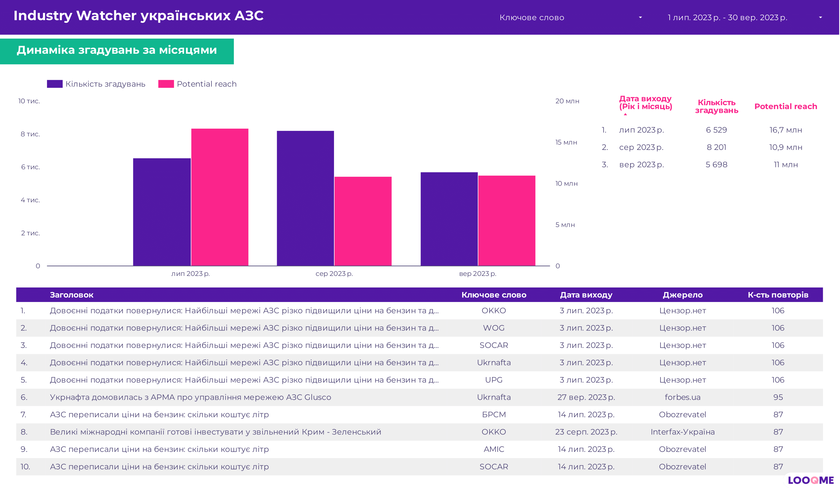The width and height of the screenshot is (840, 504).
Task: Click the К-сть повторів column header
Action: coord(778,295)
